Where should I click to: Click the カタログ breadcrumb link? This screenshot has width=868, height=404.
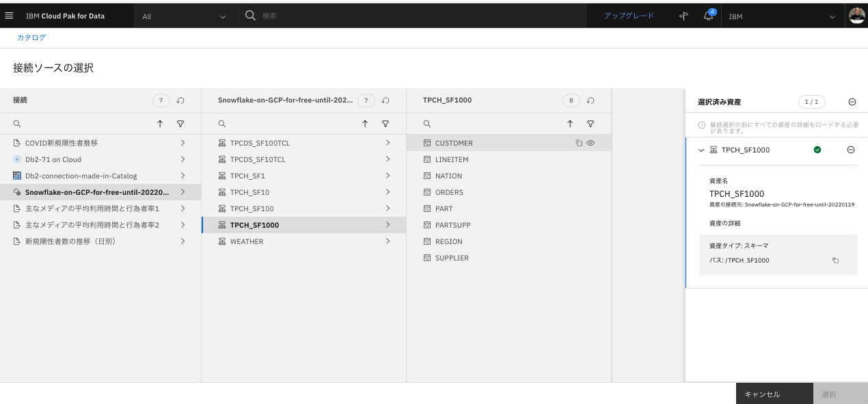pos(31,38)
